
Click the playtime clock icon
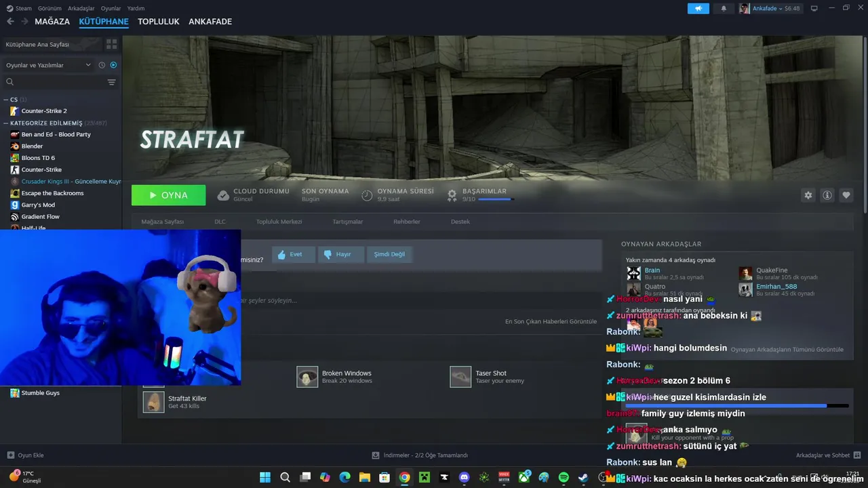tap(367, 195)
